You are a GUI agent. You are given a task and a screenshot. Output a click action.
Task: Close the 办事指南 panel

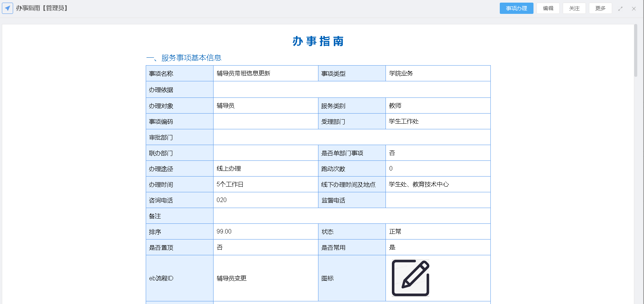634,9
